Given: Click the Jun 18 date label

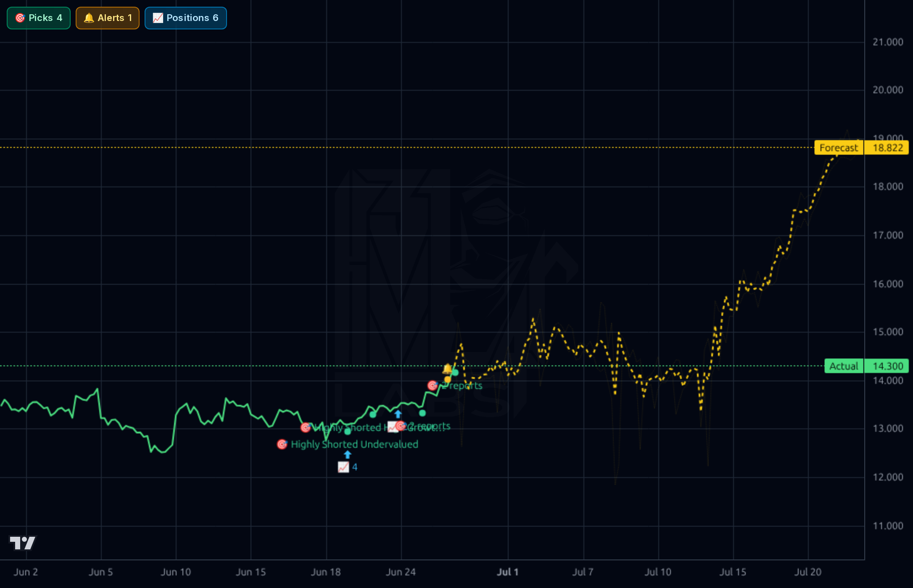Looking at the screenshot, I should coord(326,572).
